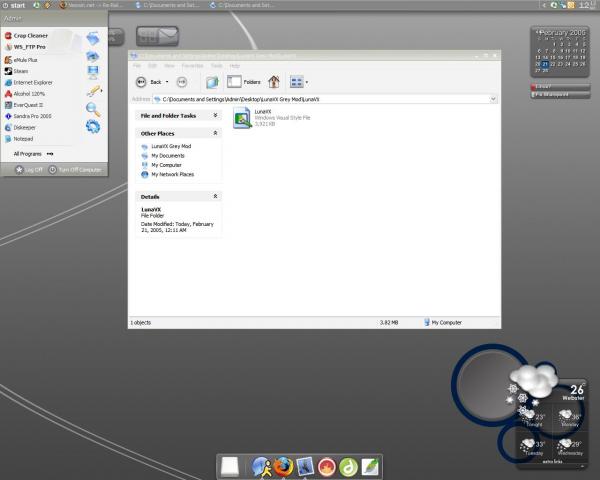Open the Favorites menu in Explorer
600x480 pixels.
click(x=192, y=66)
